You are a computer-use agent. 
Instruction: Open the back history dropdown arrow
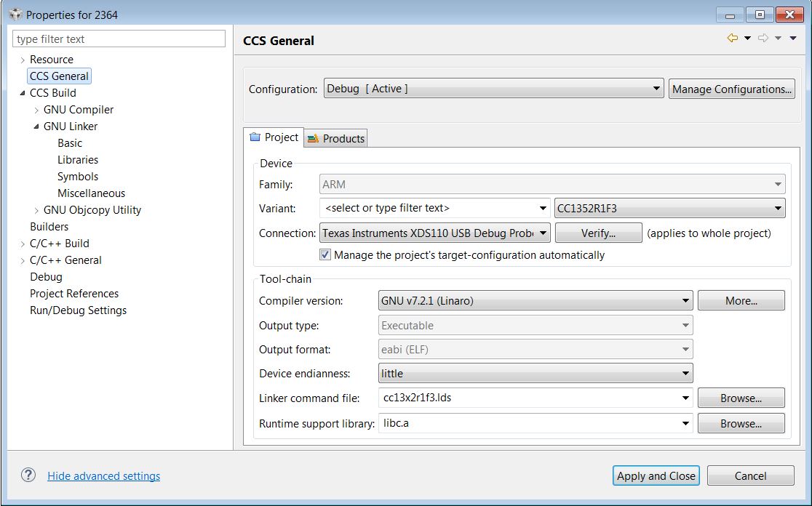(x=747, y=39)
